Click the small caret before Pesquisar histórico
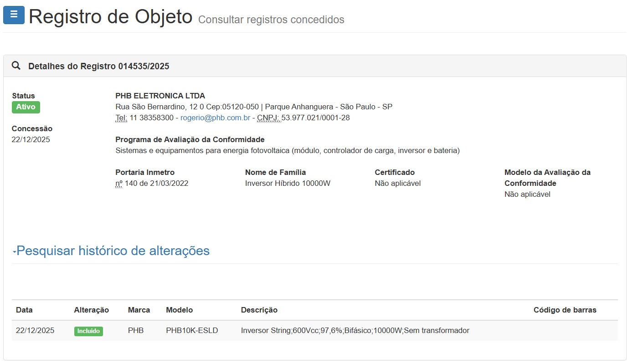 (x=14, y=252)
